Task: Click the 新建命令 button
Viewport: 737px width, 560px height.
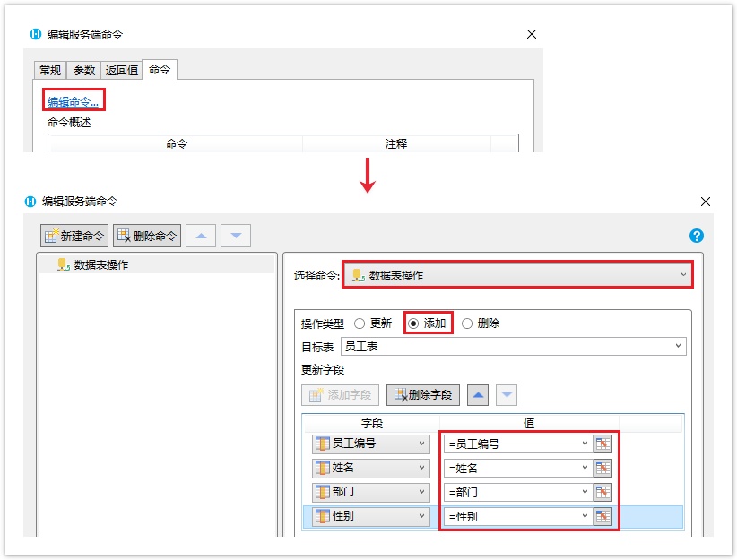Action: pos(74,237)
